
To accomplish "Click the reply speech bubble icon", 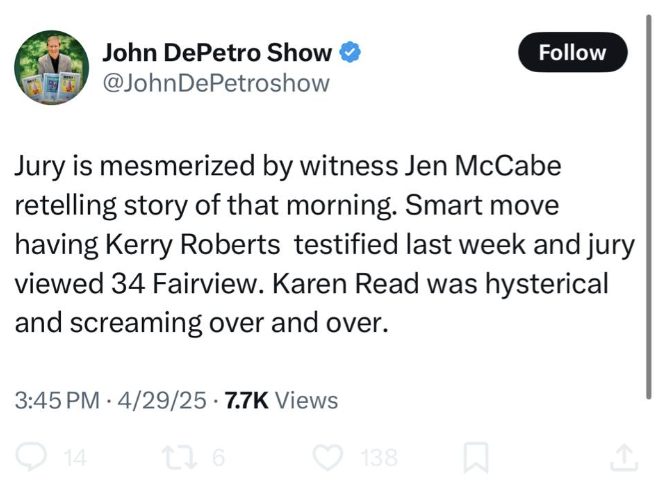I will [x=31, y=458].
